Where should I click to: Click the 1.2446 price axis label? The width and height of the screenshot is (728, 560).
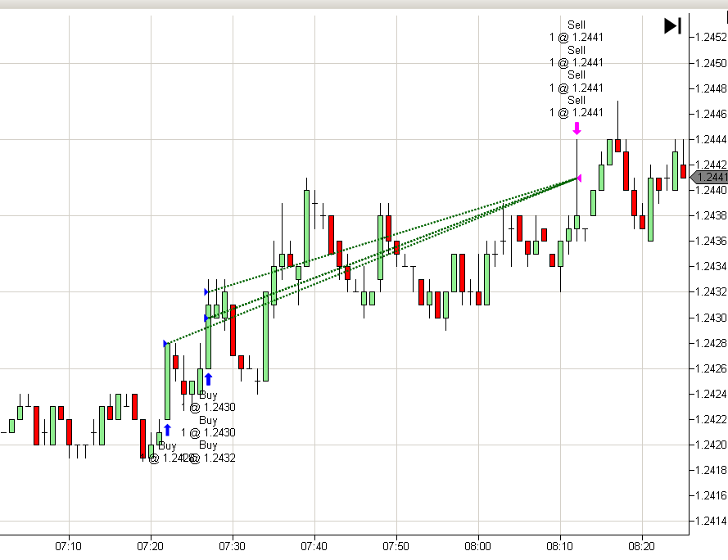tap(711, 114)
